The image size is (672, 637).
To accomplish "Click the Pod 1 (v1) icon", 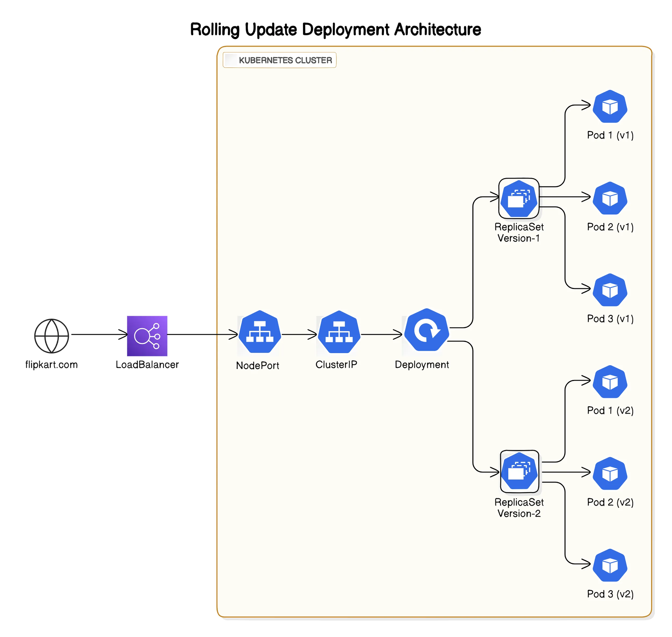I will click(x=610, y=107).
